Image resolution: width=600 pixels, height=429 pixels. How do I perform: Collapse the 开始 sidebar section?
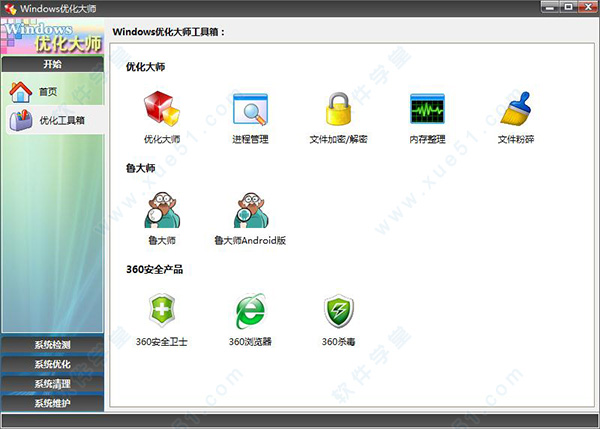coord(52,64)
